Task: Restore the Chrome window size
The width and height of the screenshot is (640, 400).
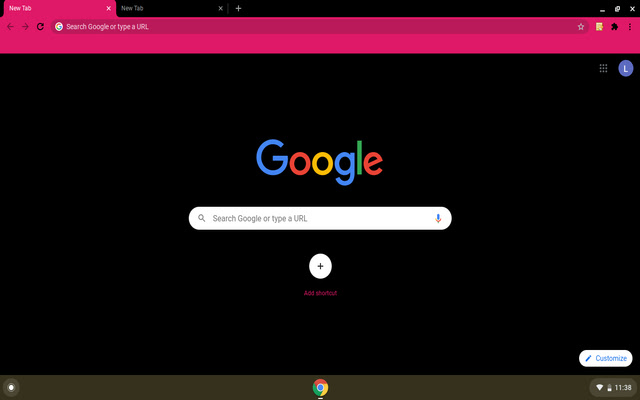Action: click(x=618, y=9)
